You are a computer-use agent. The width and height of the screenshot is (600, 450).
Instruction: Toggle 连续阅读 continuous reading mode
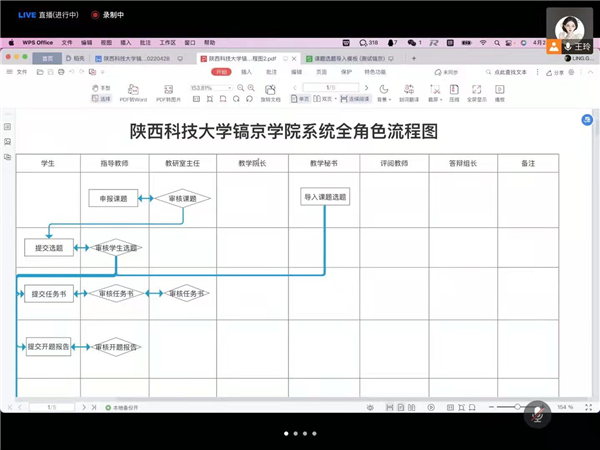click(355, 99)
